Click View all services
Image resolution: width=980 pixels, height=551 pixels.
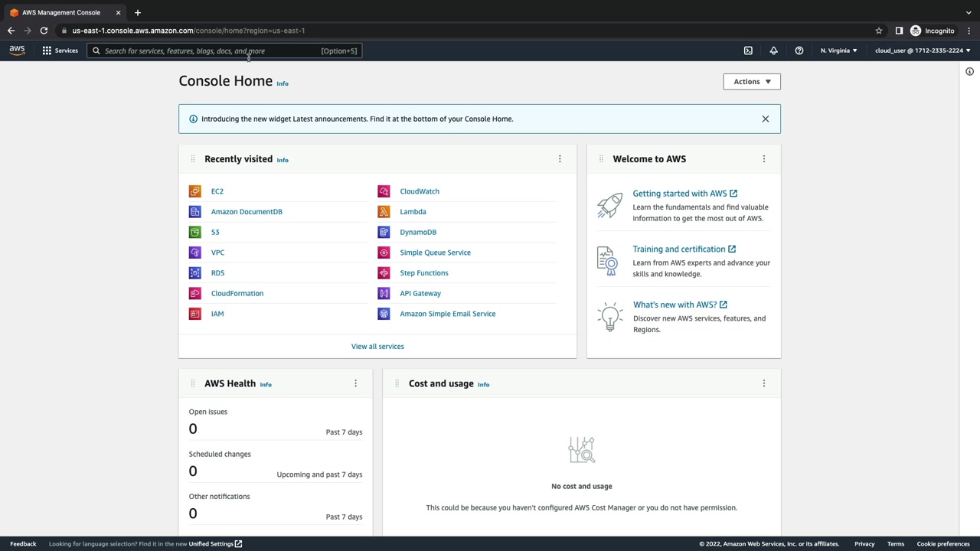377,347
